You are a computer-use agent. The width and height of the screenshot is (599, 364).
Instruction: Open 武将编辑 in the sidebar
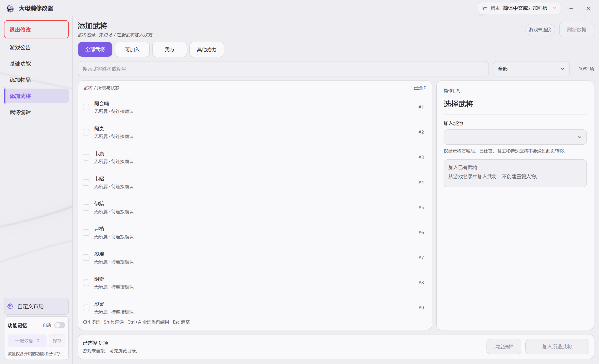36,112
